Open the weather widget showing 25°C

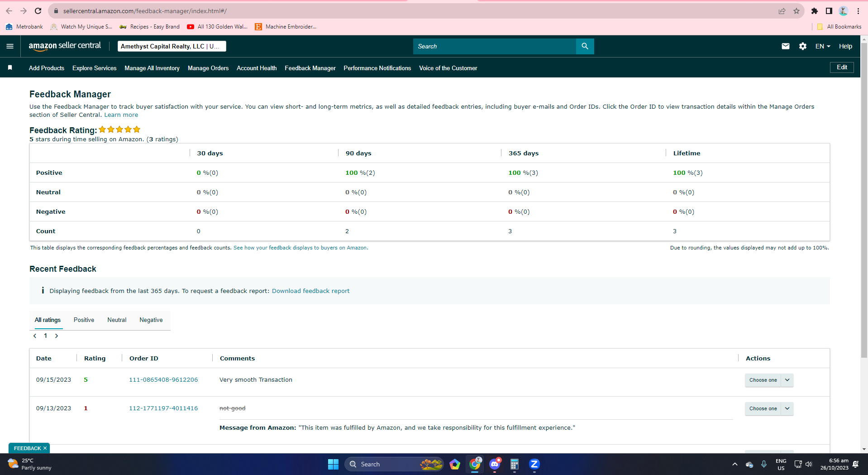30,464
